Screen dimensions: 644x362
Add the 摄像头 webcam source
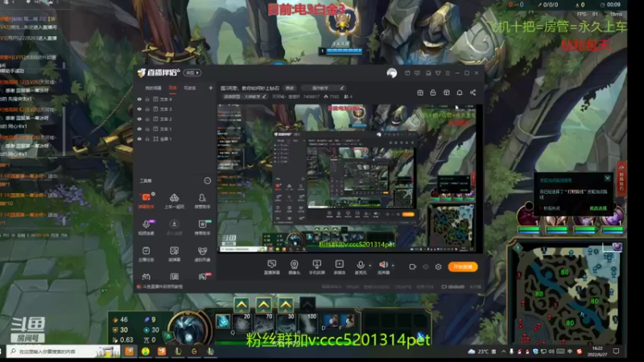tap(294, 267)
